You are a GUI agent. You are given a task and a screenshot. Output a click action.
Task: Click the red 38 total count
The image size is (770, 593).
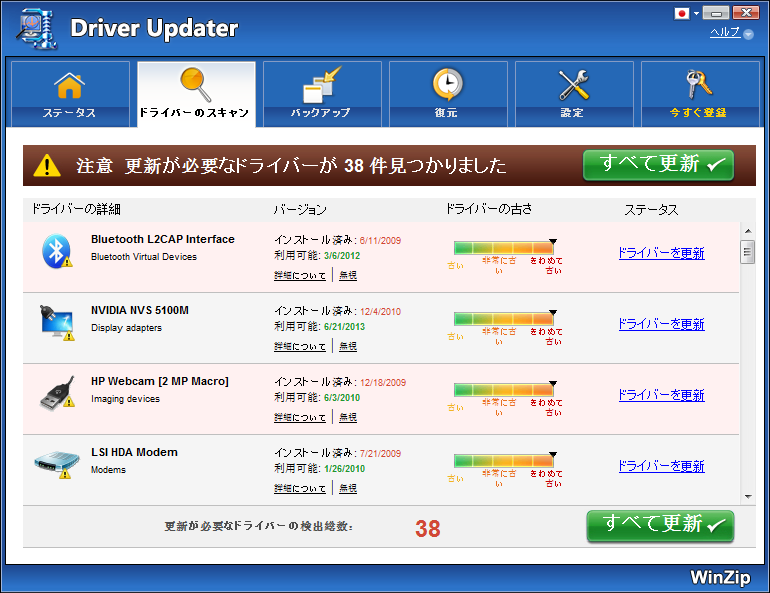pos(428,529)
